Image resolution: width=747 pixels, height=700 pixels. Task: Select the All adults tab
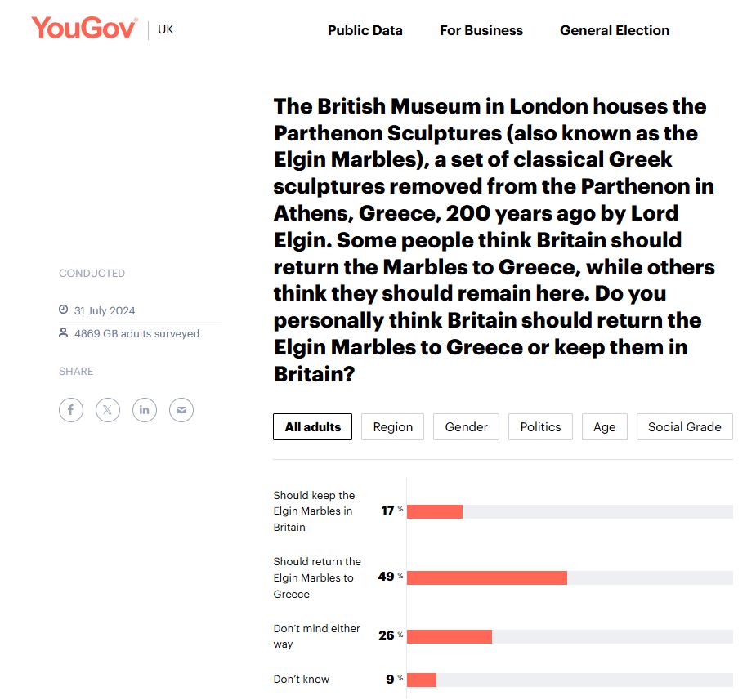point(312,426)
